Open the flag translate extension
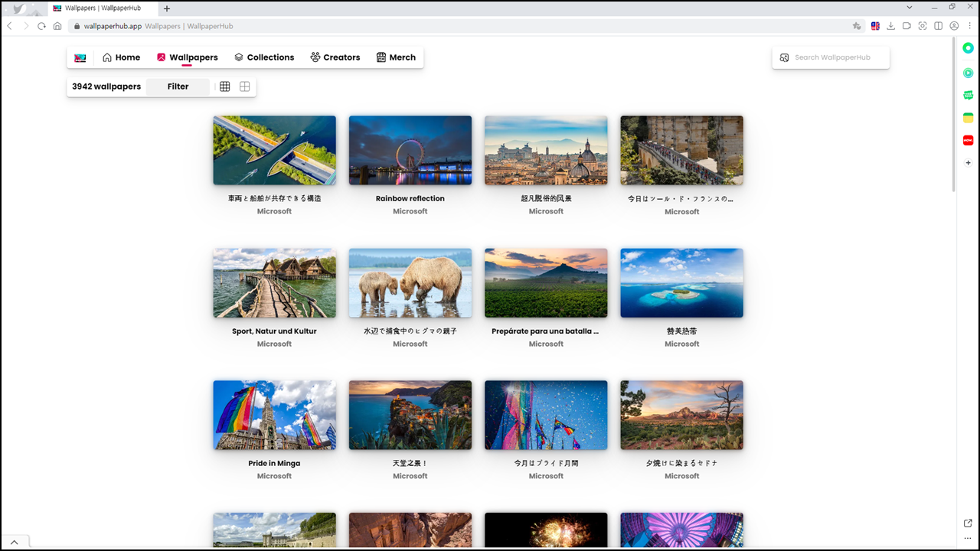Image resolution: width=980 pixels, height=551 pixels. coord(875,26)
